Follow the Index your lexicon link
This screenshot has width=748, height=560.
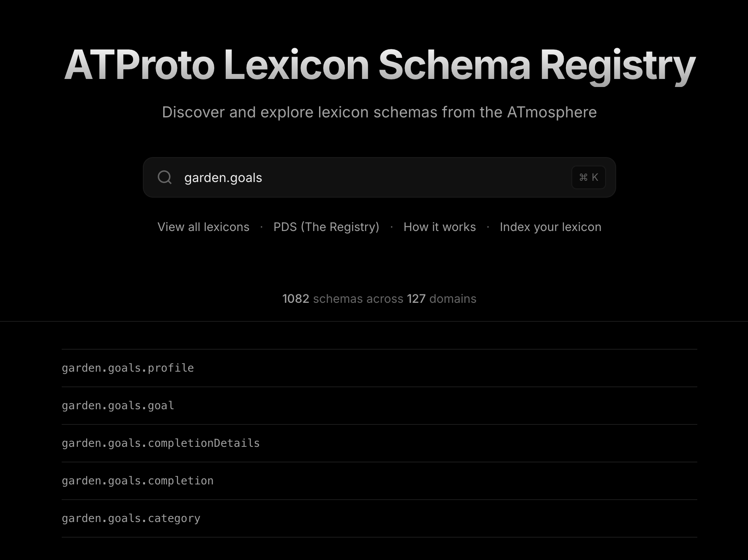tap(550, 227)
